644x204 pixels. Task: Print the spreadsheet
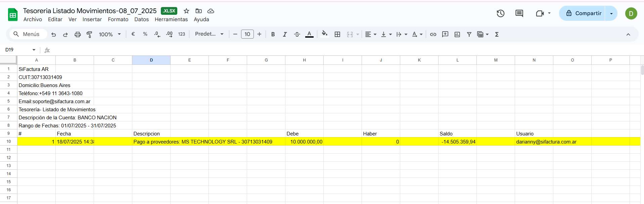coord(78,34)
